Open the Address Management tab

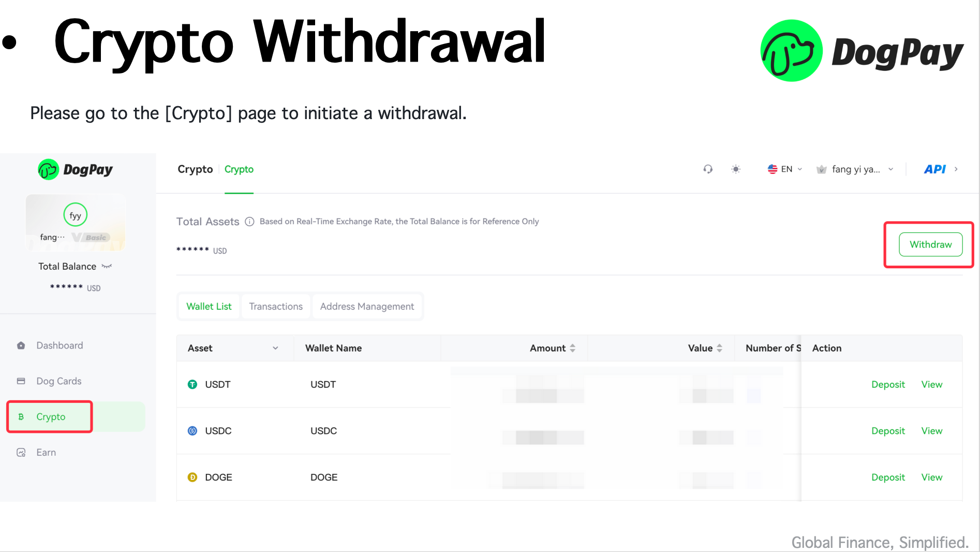coord(367,307)
